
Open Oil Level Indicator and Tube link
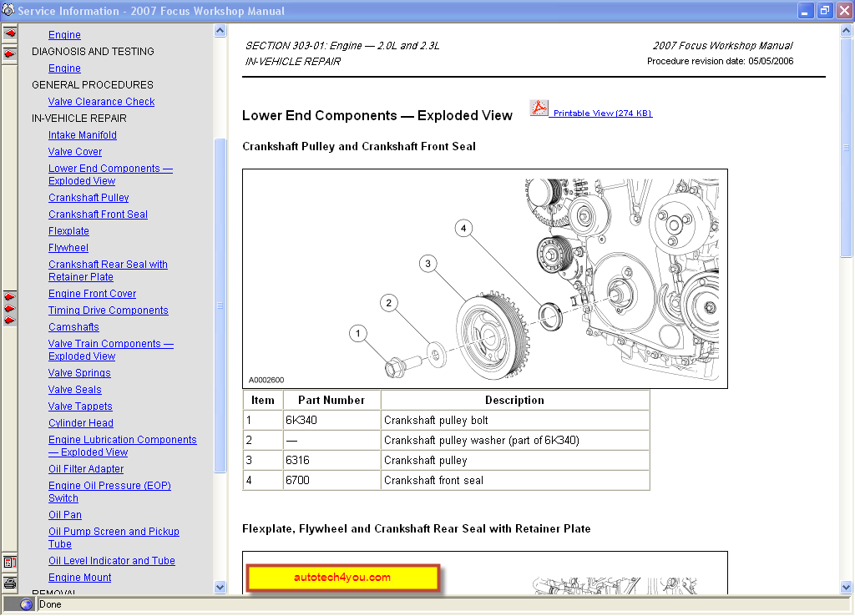click(x=112, y=560)
